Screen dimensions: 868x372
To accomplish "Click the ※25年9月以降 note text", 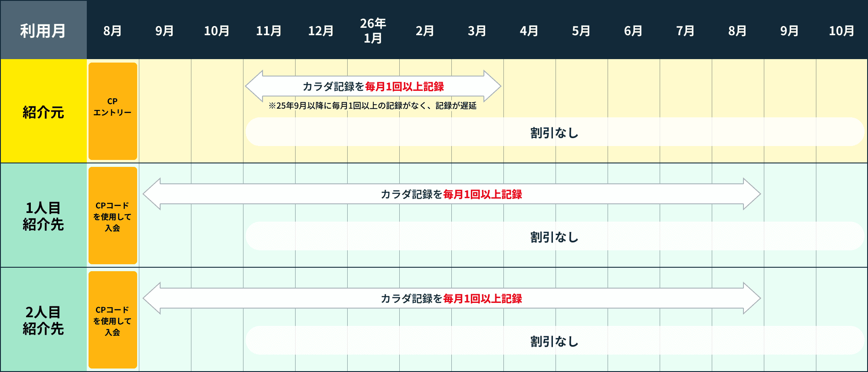I will [372, 106].
